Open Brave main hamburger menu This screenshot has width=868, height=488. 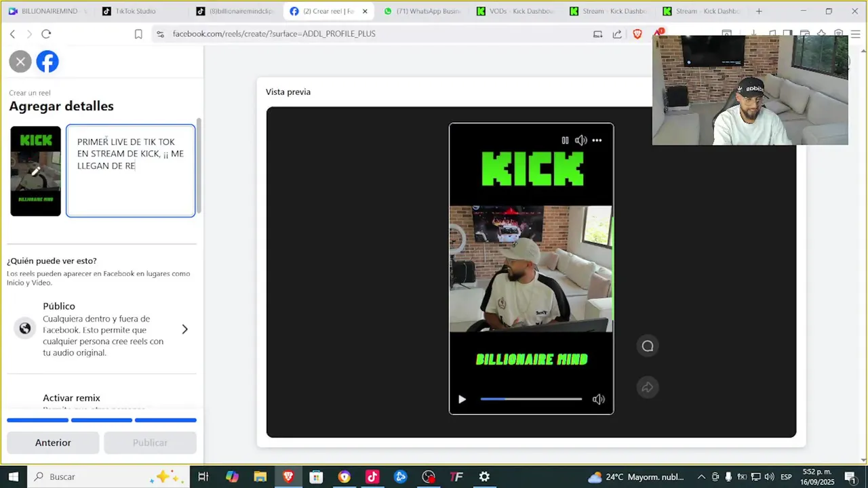coord(856,34)
